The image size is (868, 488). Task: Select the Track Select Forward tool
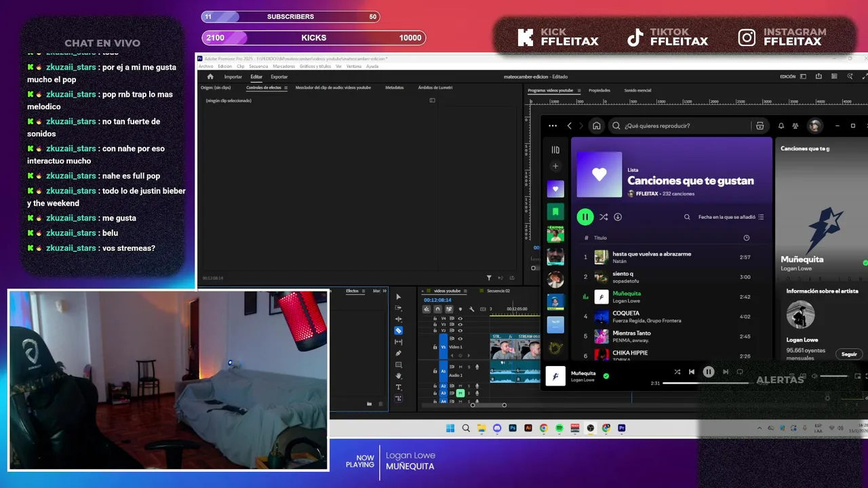tap(399, 308)
